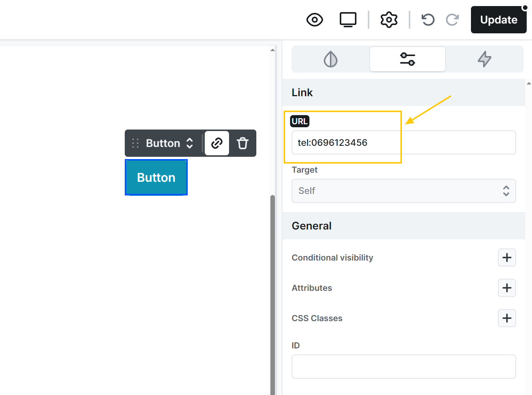The image size is (532, 395).
Task: Click the preview eye icon
Action: [314, 20]
